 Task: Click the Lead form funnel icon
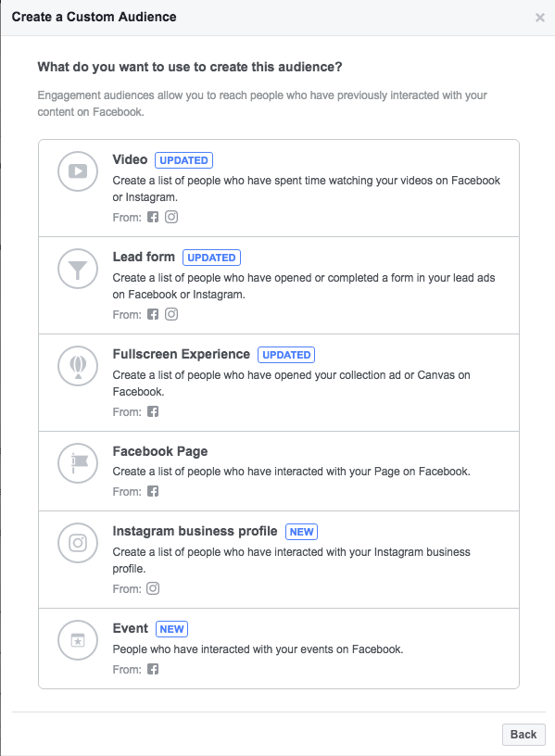click(78, 269)
